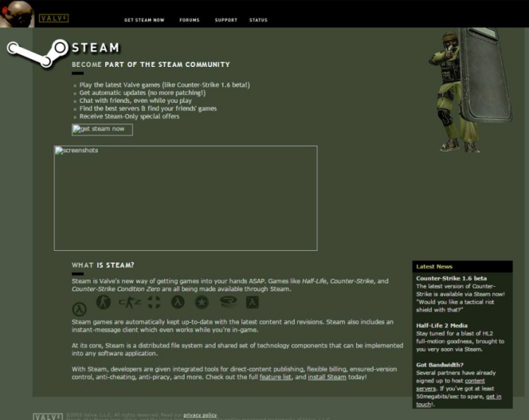The width and height of the screenshot is (529, 420).
Task: Click the star circle Day of Defeat icon
Action: click(202, 302)
